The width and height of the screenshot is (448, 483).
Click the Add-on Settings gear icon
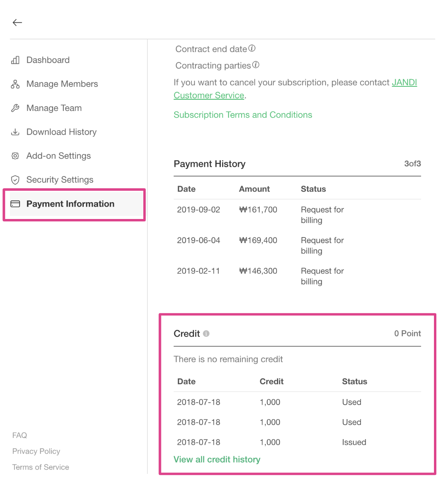click(x=15, y=156)
